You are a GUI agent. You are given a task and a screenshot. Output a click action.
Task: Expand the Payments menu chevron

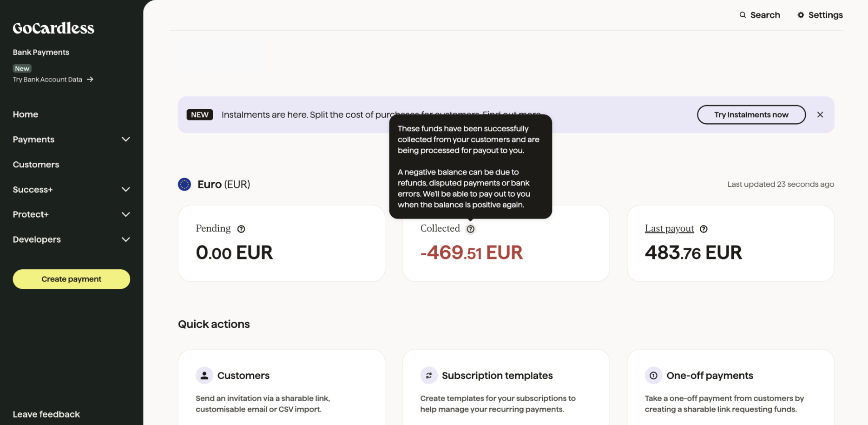pos(125,139)
